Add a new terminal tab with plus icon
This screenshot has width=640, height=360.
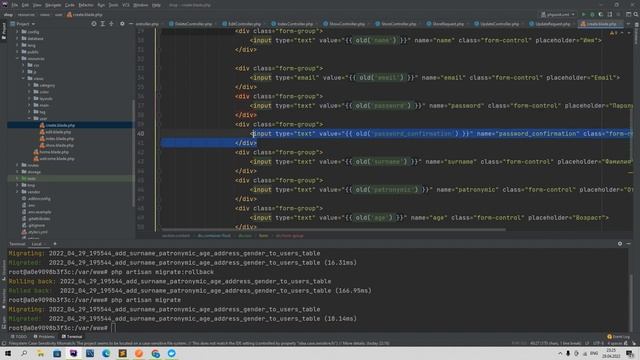pos(55,244)
